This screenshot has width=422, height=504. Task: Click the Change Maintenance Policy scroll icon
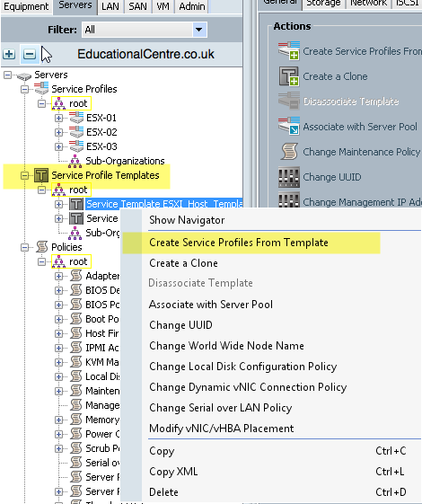(289, 152)
